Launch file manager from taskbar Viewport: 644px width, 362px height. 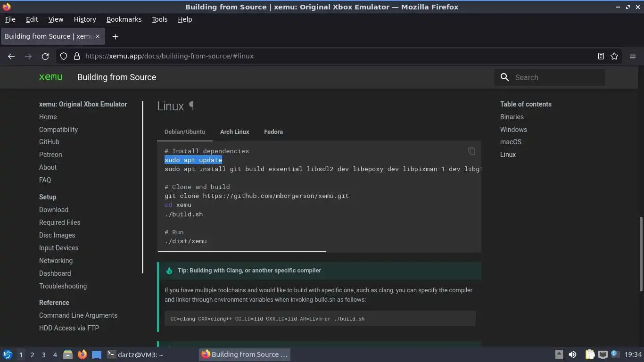(67, 354)
